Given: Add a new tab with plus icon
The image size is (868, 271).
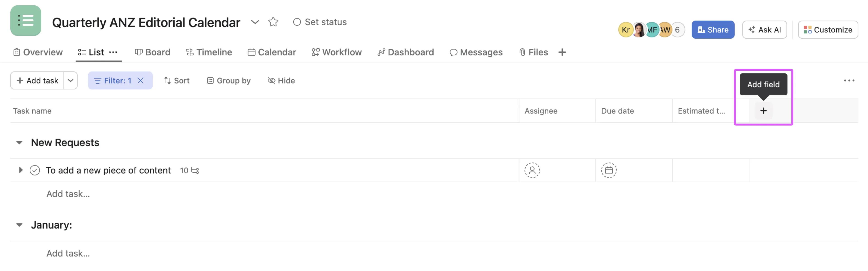Looking at the screenshot, I should (562, 52).
